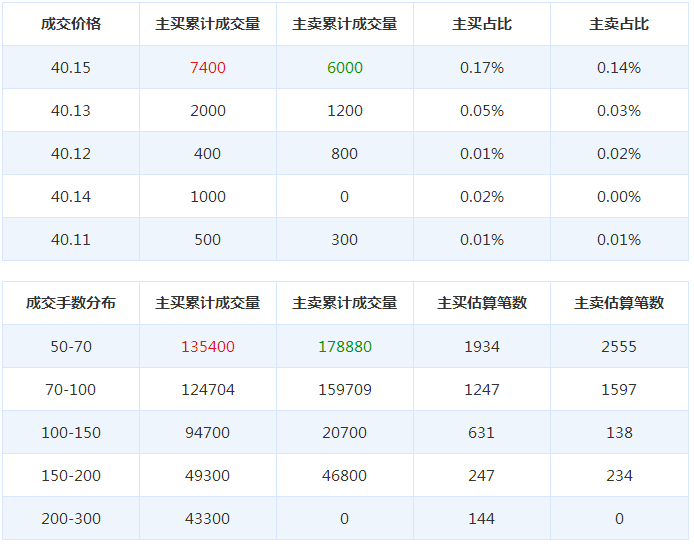Select the 0.02% buy ratio in row 40.14
This screenshot has width=694, height=544.
482,197
